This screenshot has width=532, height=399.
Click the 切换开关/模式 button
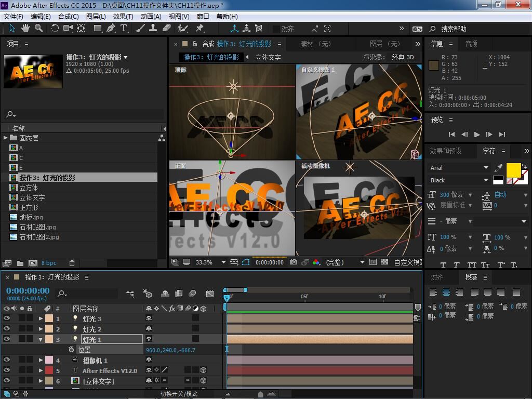coord(179,394)
